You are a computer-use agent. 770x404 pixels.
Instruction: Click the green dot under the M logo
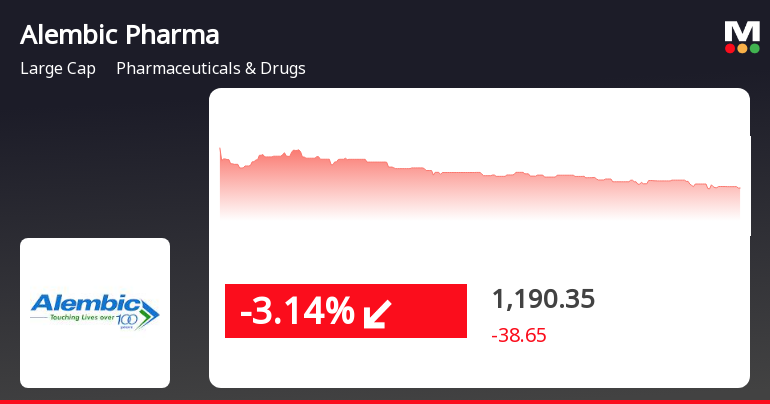coord(753,48)
